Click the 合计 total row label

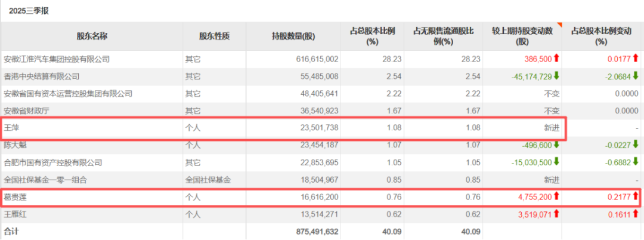(x=11, y=232)
